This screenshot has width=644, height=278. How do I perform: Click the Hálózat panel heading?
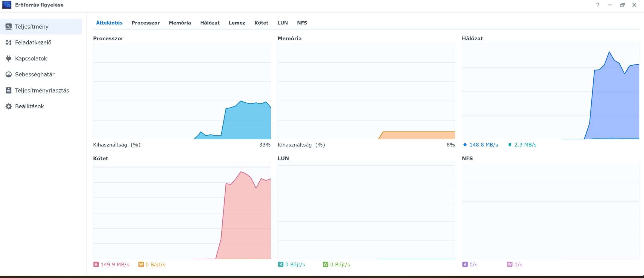472,38
